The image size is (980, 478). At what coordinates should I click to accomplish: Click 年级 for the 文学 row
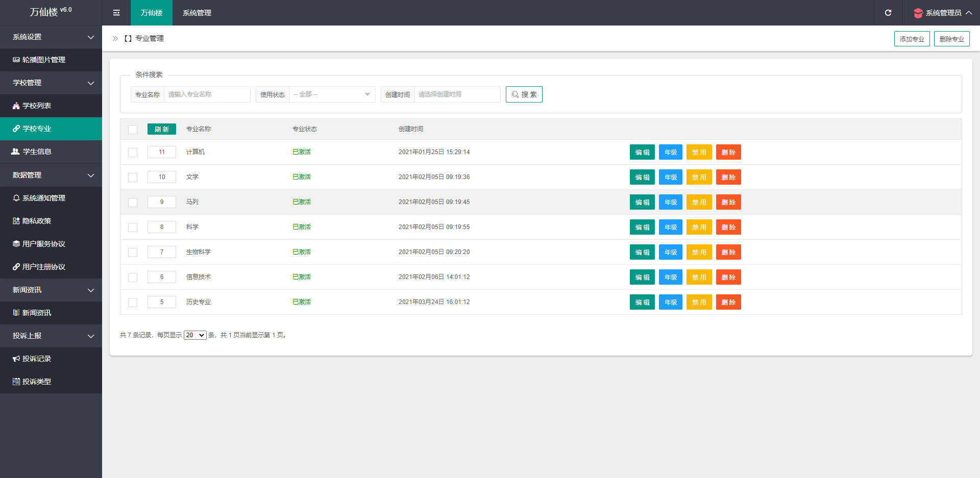(x=671, y=177)
